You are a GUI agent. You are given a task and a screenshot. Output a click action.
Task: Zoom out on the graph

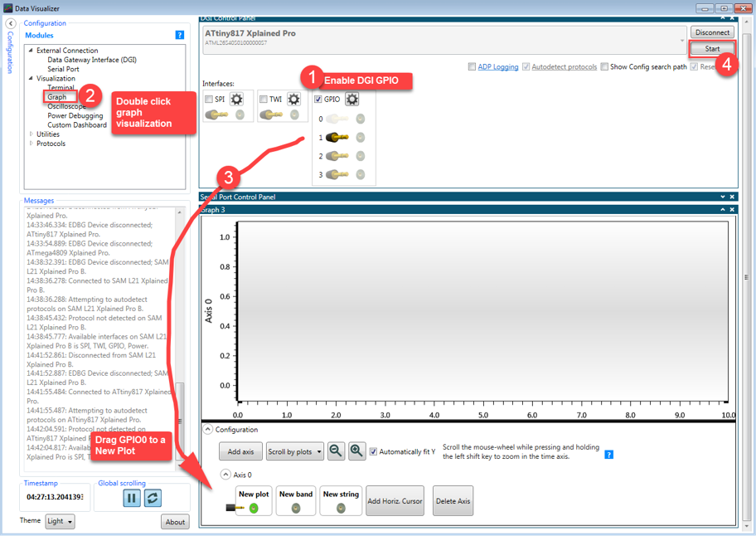pos(336,451)
